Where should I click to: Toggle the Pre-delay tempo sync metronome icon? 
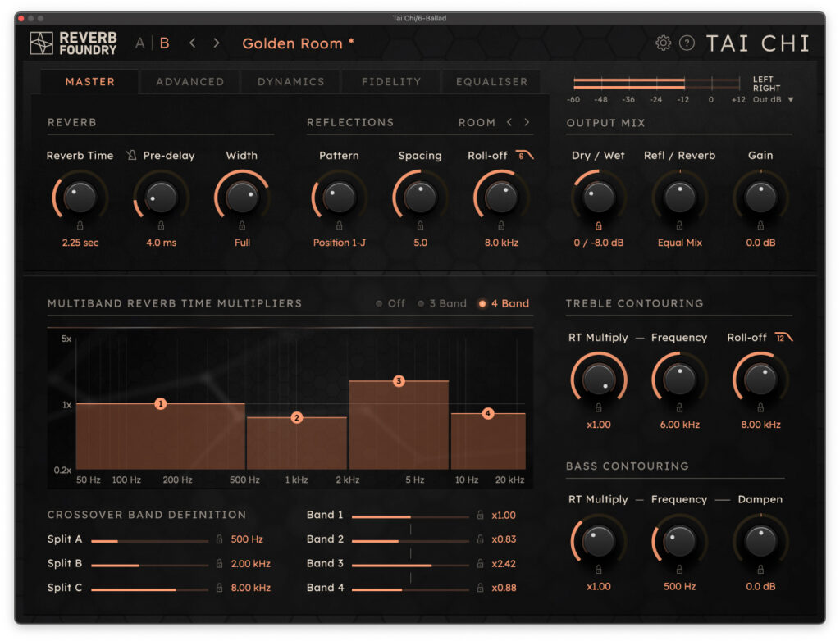[131, 155]
